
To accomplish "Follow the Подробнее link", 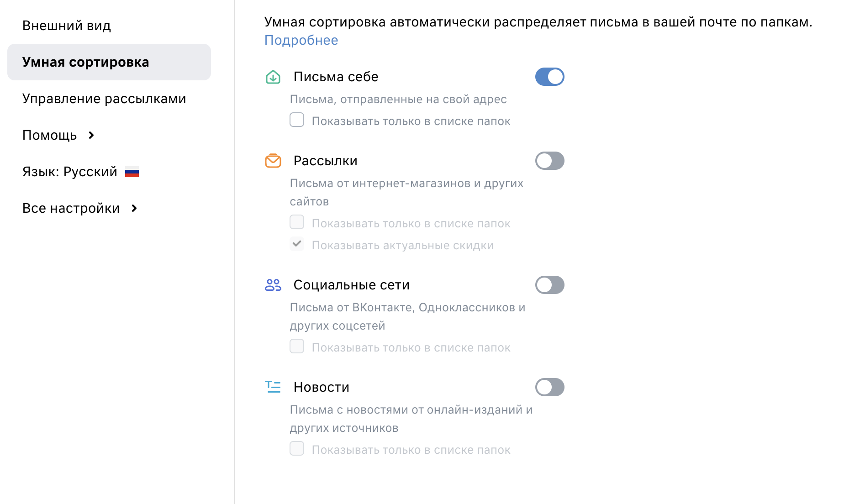I will 301,40.
